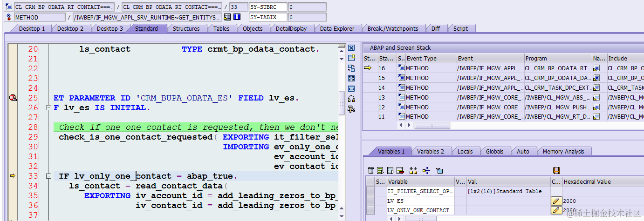This screenshot has width=644, height=221.
Task: Collapse the IF lv_es block on line 26
Action: [48, 108]
